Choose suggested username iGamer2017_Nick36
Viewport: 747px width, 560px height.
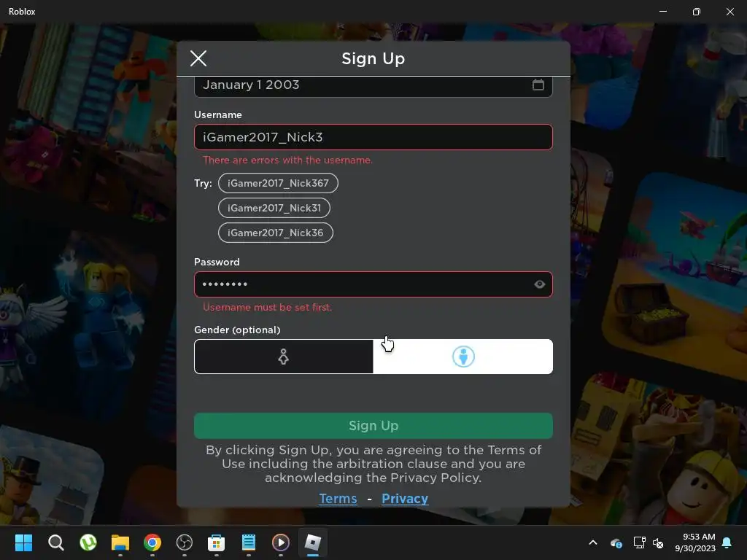pyautogui.click(x=275, y=233)
